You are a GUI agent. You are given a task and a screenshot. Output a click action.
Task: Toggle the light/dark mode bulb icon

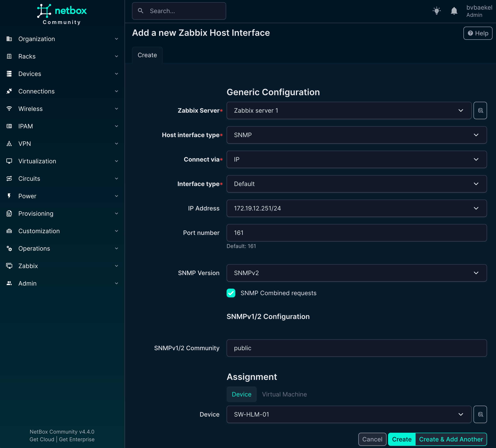[437, 11]
